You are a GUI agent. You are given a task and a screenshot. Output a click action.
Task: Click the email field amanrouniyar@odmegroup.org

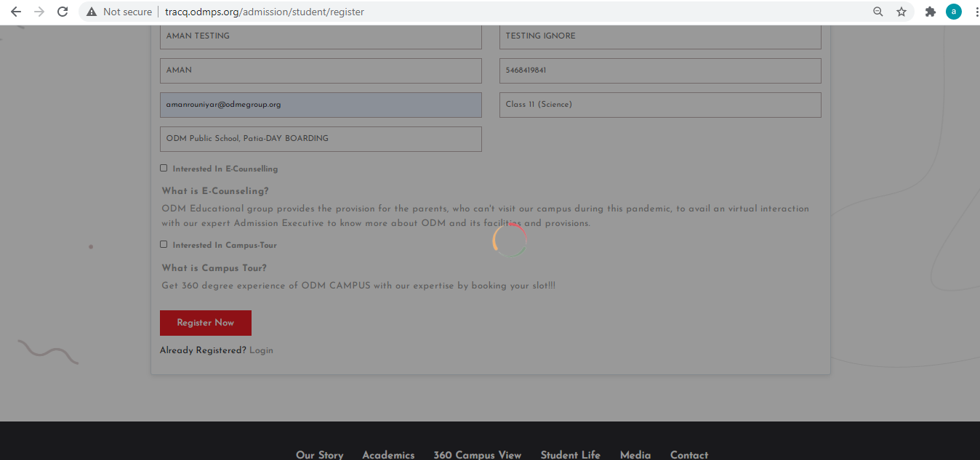(x=321, y=105)
